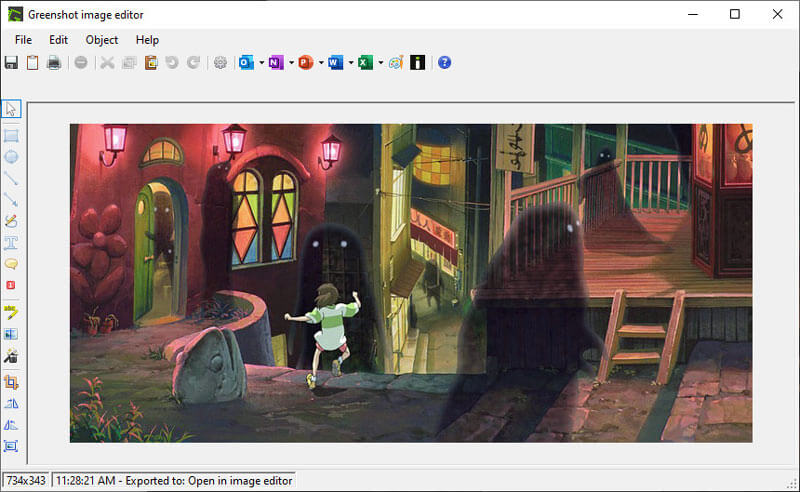Expand the PowerPoint export dropdown arrow
Viewport: 800px width, 492px height.
point(321,63)
